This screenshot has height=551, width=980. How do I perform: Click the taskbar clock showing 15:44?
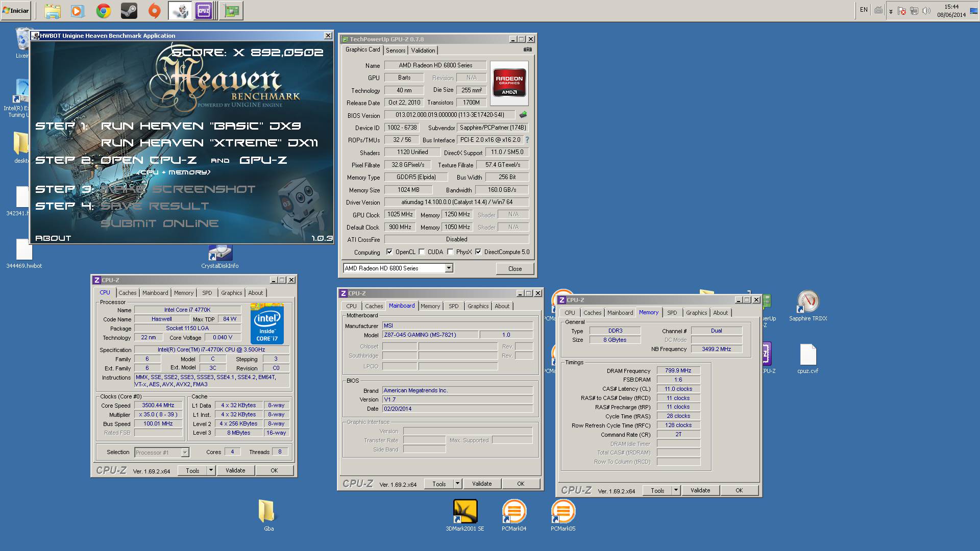tap(951, 11)
